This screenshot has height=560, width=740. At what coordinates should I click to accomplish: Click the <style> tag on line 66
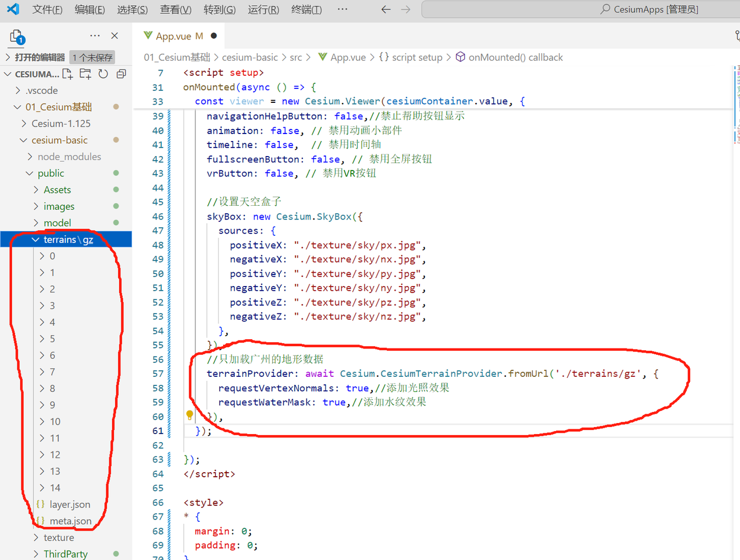[203, 502]
